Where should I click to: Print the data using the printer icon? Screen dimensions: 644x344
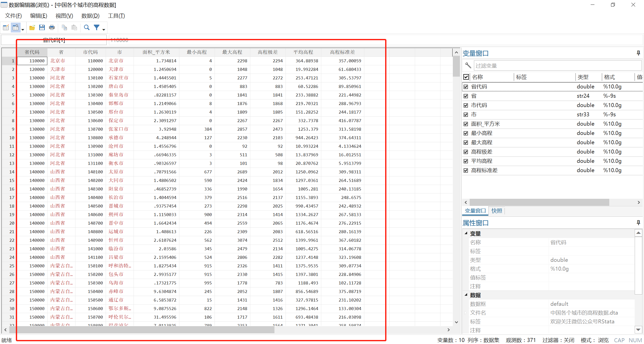(52, 27)
